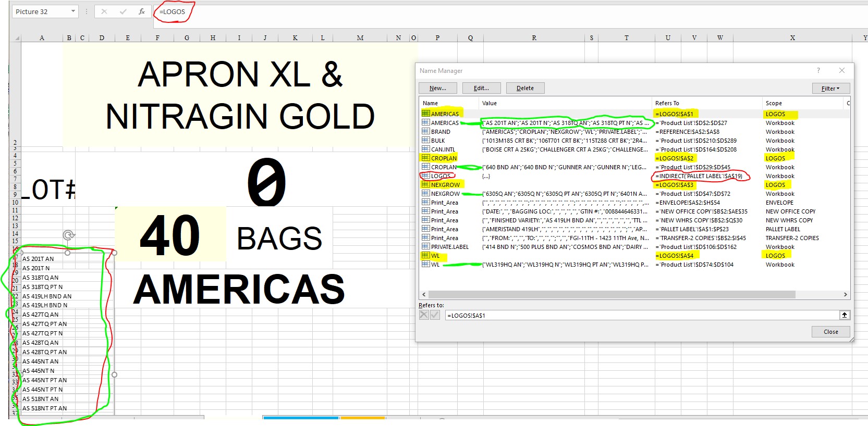Click the New... button
The image size is (868, 426).
click(x=438, y=89)
